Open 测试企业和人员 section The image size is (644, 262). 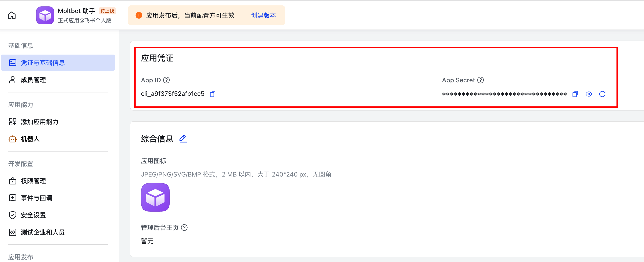tap(42, 232)
